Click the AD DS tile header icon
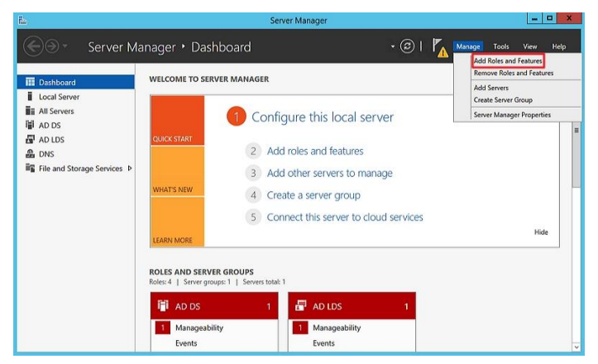 [163, 305]
